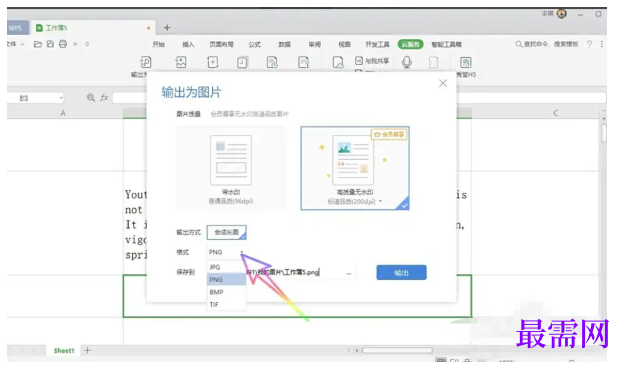Click the user avatar at the top

click(562, 14)
